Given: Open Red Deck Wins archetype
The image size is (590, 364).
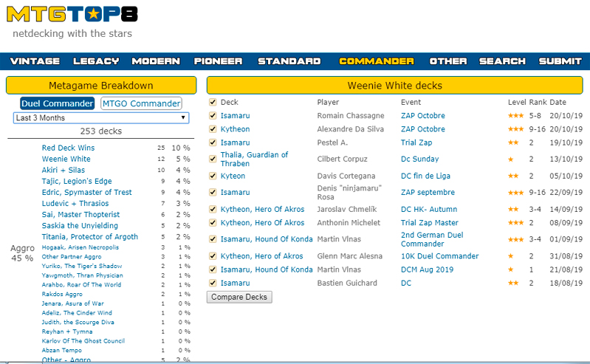Looking at the screenshot, I should [68, 148].
